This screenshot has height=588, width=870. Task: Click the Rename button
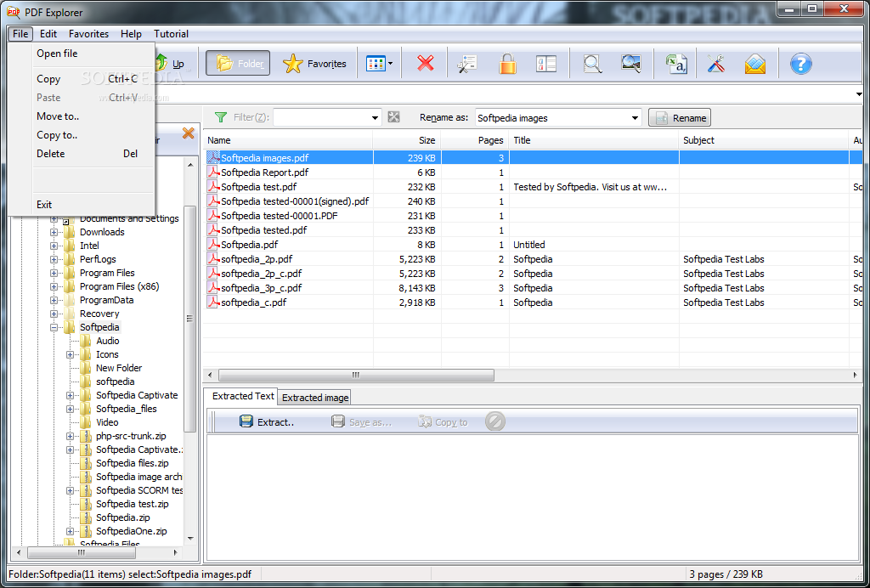click(x=680, y=117)
